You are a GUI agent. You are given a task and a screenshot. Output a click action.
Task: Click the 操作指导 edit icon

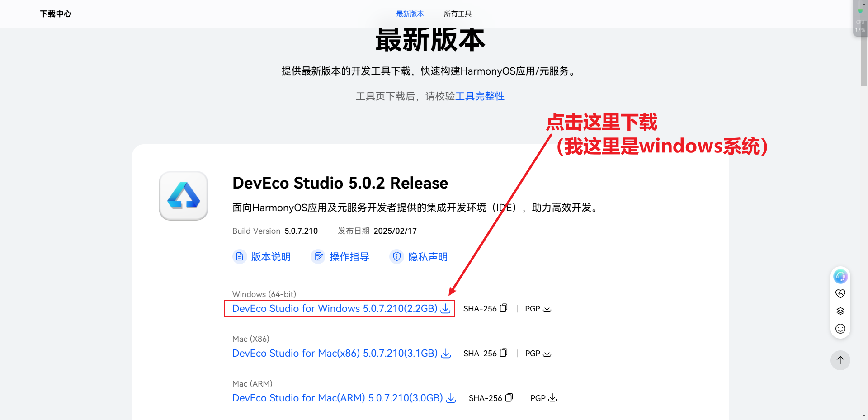point(318,257)
